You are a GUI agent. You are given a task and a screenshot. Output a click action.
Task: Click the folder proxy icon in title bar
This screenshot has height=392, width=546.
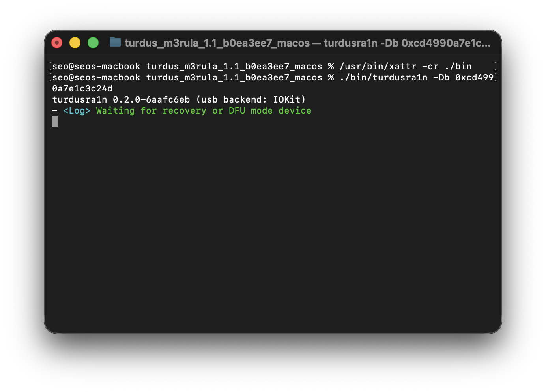click(115, 42)
